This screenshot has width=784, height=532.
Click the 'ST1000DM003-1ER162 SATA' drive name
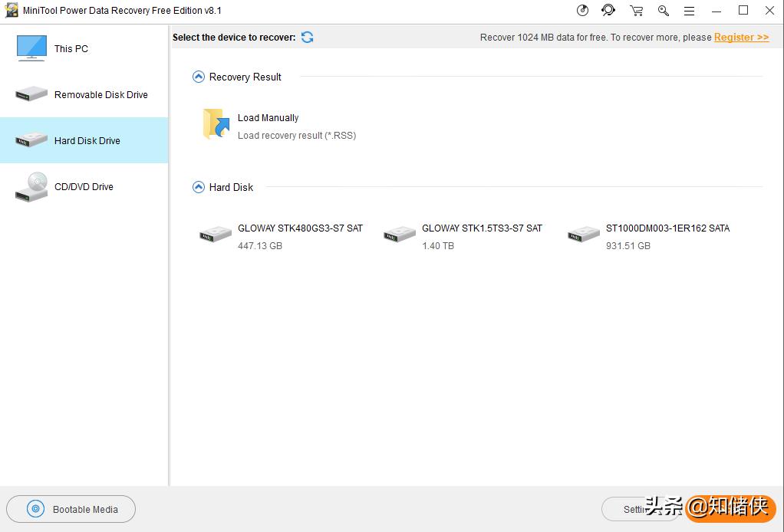coord(667,228)
